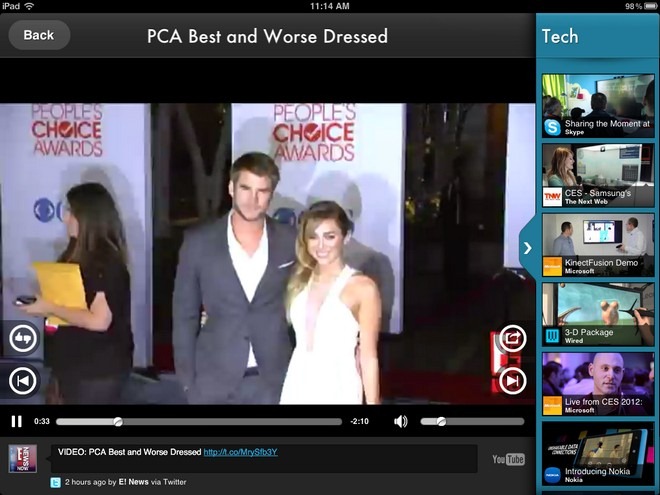Click the YouTube logo
Screen dimensions: 660x495
pos(508,459)
